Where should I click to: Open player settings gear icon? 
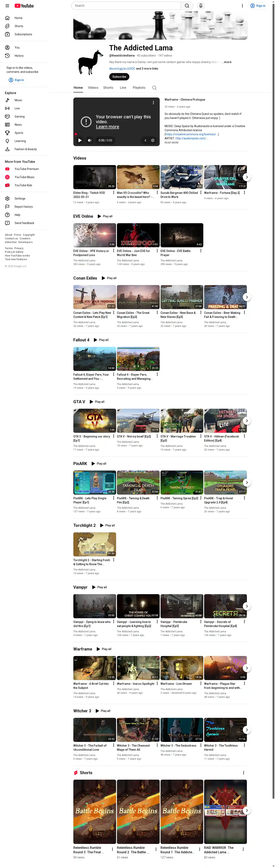click(x=153, y=141)
